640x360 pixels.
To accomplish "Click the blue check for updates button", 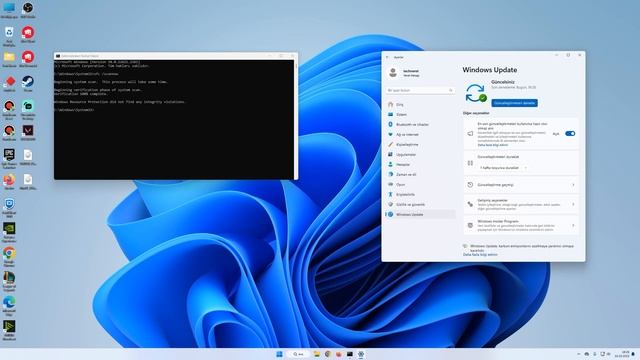I will (514, 103).
